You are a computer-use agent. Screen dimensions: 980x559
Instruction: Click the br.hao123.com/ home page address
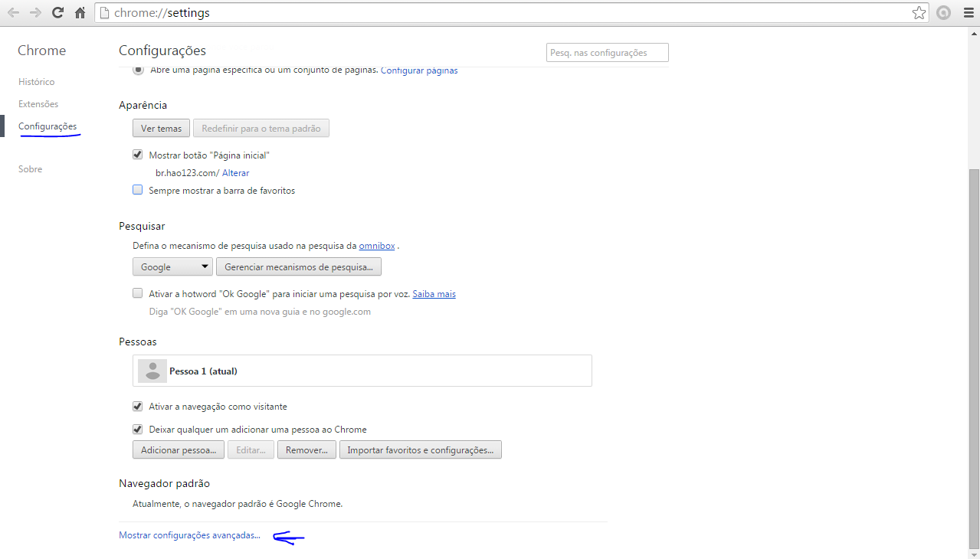pos(188,173)
